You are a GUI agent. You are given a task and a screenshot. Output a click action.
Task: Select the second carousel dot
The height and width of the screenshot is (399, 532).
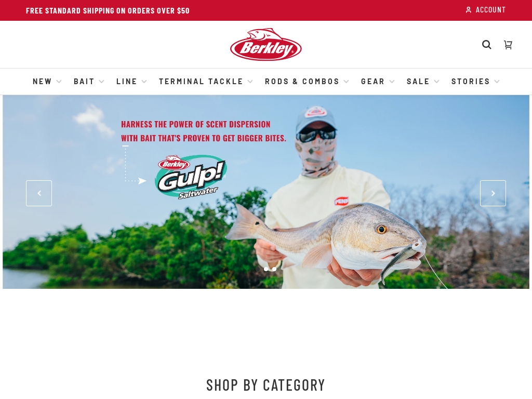(x=274, y=269)
